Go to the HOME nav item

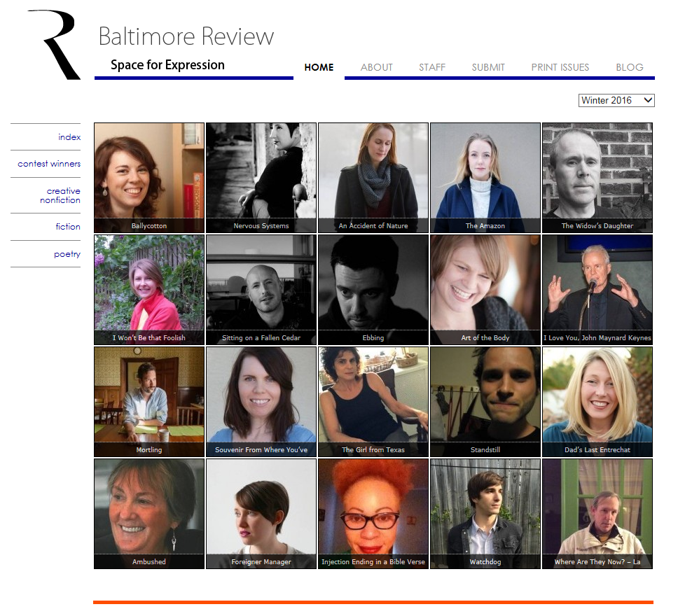[319, 67]
